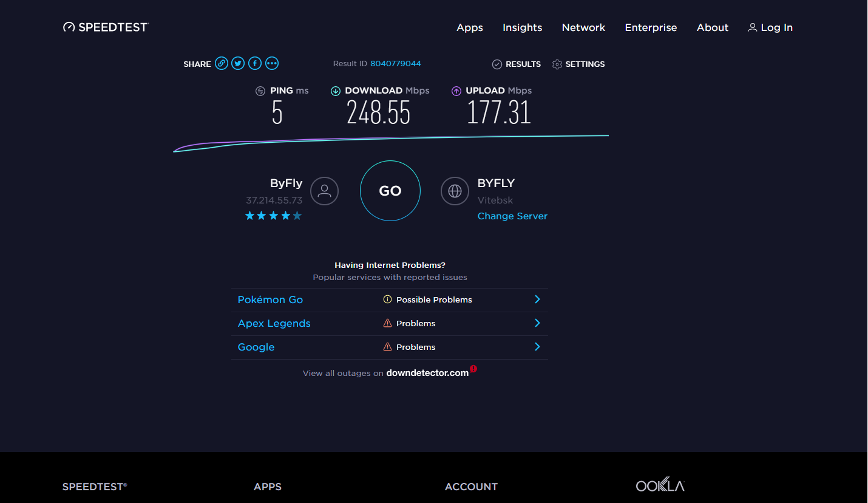868x503 pixels.
Task: Click the red alert badge beside downdetector.com
Action: tap(473, 368)
